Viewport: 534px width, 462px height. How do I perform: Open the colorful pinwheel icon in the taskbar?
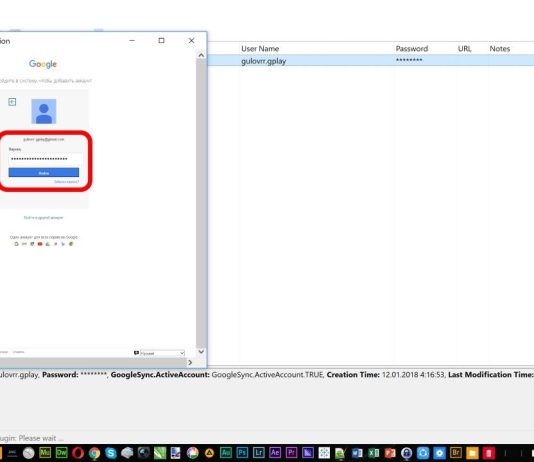(193, 453)
